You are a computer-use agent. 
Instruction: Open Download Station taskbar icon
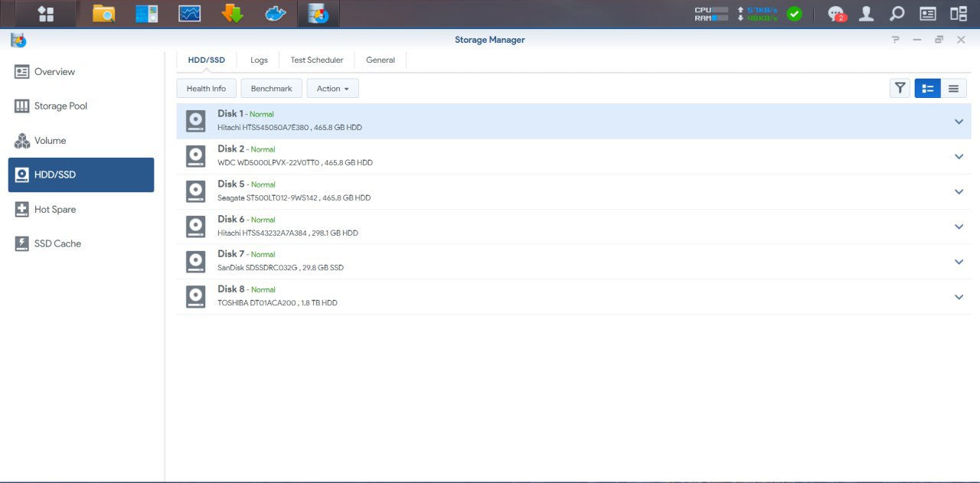232,14
